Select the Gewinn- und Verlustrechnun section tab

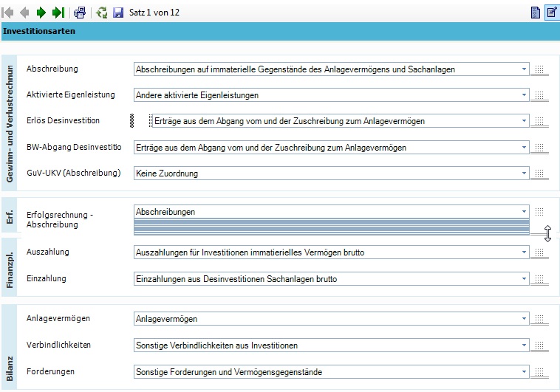pos(10,123)
